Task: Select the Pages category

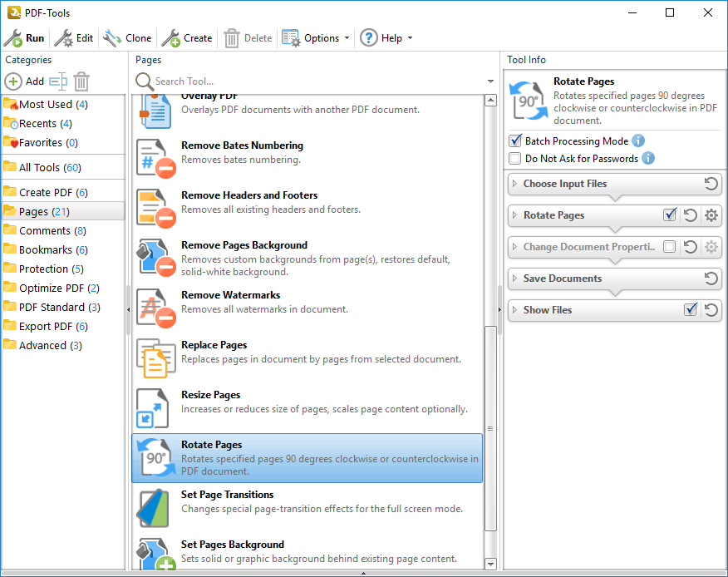Action: (x=63, y=211)
